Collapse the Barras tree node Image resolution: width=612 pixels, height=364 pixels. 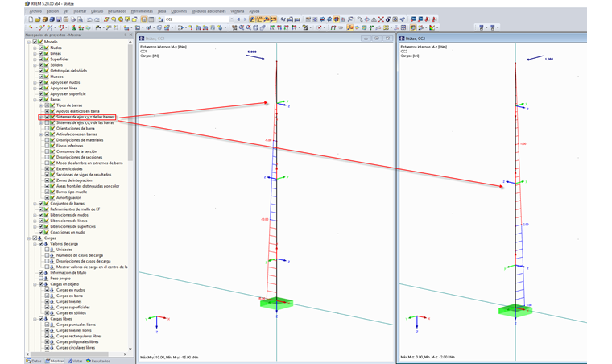(35, 100)
